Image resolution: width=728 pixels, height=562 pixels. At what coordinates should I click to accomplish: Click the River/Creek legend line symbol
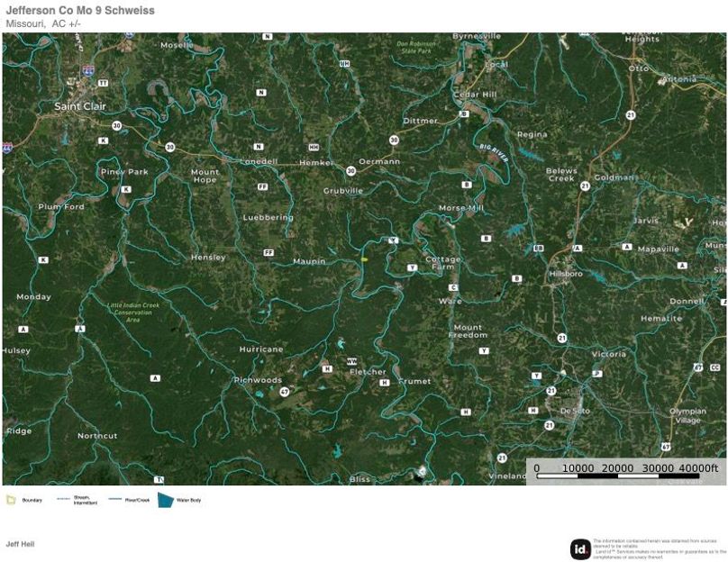(115, 499)
